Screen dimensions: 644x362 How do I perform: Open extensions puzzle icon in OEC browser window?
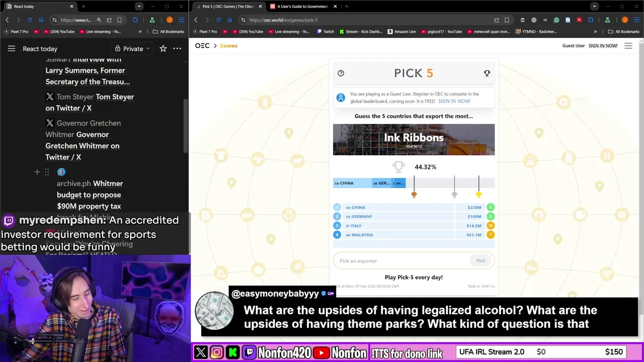(591, 20)
